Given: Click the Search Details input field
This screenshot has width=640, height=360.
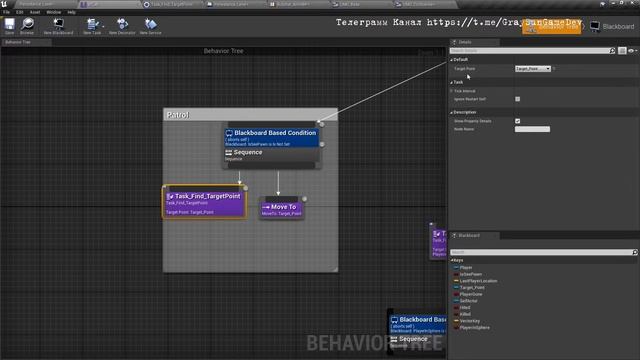Looking at the screenshot, I should 529,51.
